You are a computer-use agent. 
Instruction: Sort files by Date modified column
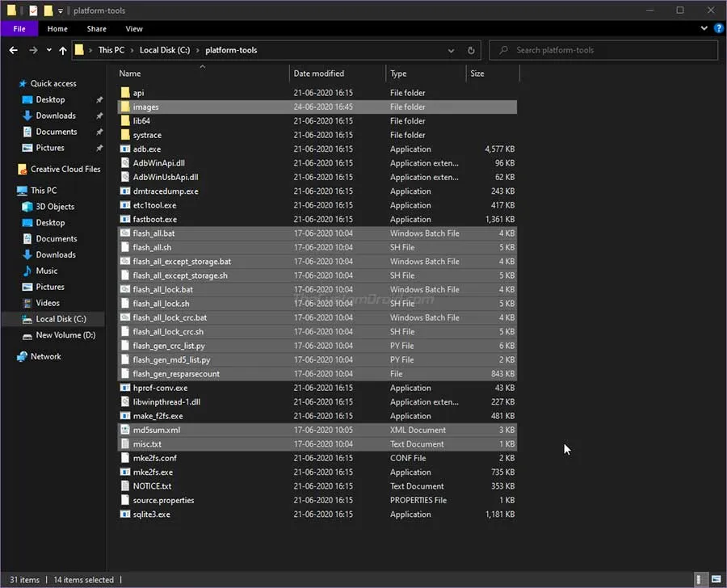click(x=318, y=73)
